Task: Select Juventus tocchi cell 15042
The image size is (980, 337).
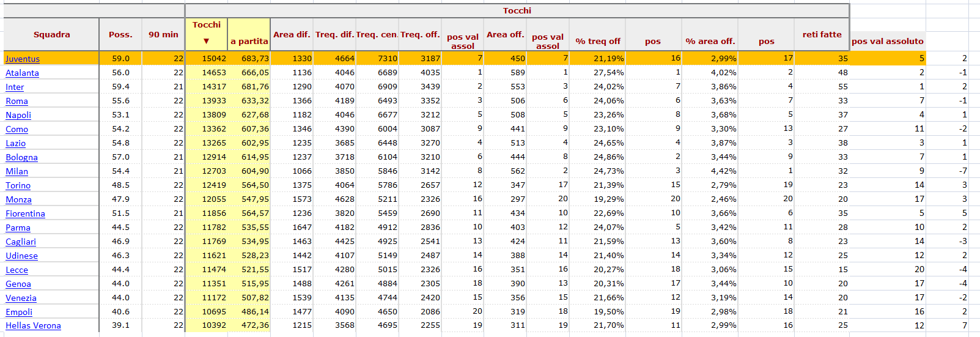Action: coord(206,58)
